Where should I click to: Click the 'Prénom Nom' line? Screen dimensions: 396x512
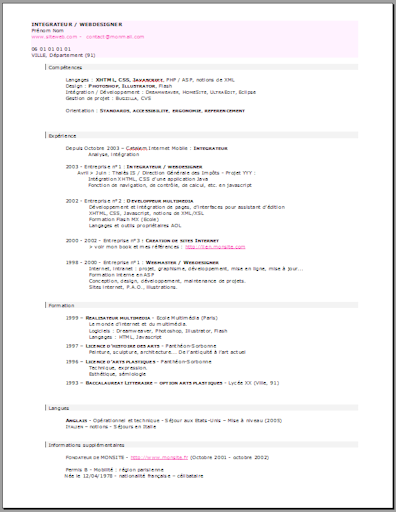[47, 30]
